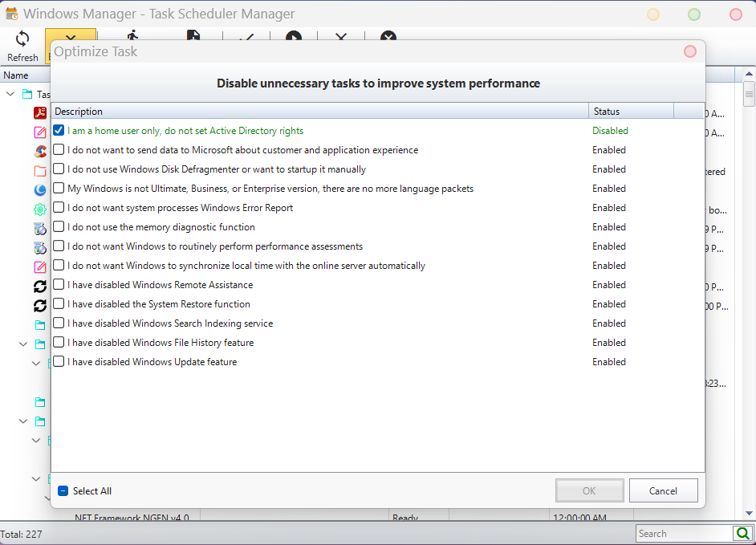Cancel the Optimize Task dialog
The width and height of the screenshot is (756, 545).
click(663, 490)
